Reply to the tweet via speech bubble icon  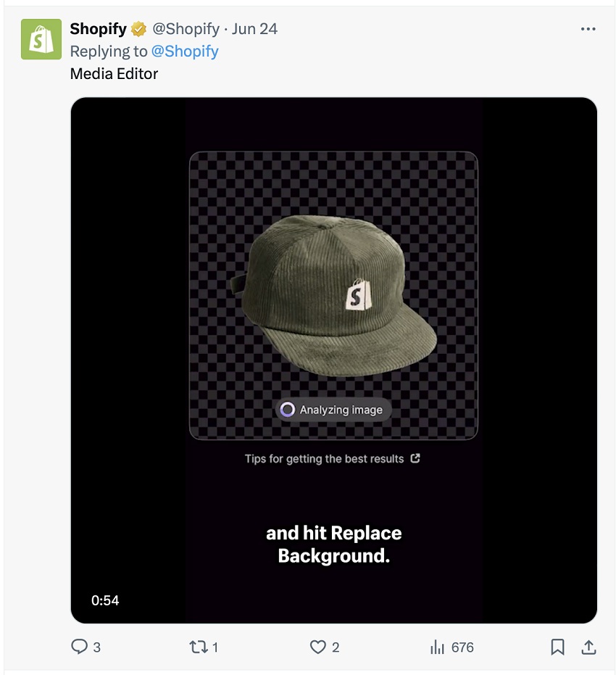pos(79,647)
